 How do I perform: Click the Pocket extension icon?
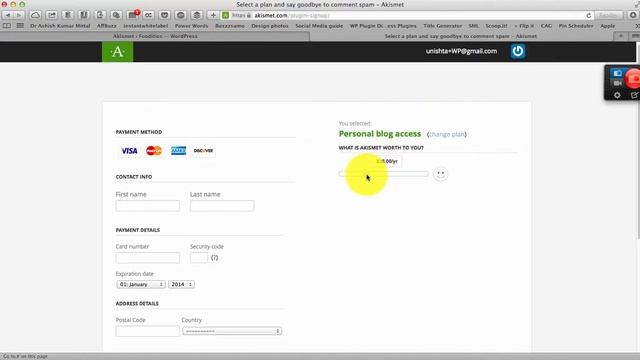click(164, 15)
